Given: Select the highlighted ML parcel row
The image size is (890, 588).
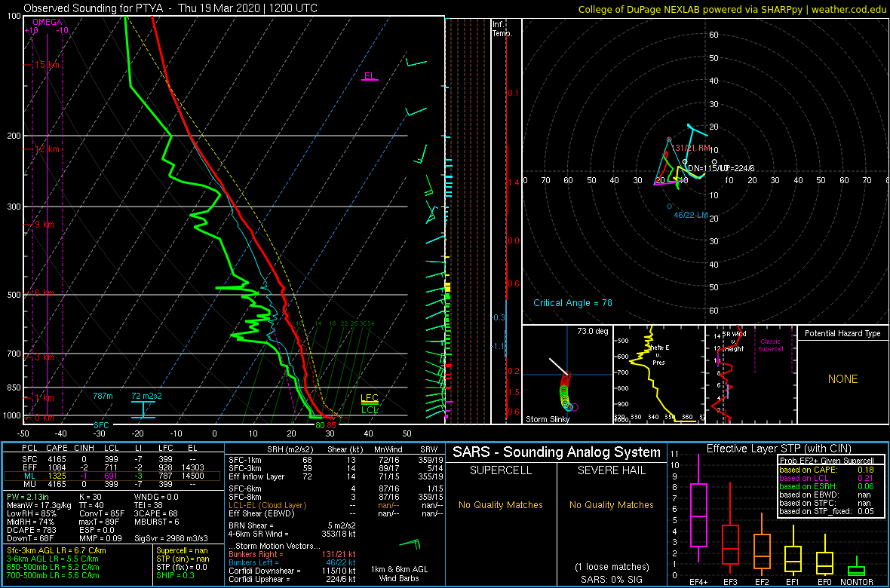Looking at the screenshot, I should 112,476.
